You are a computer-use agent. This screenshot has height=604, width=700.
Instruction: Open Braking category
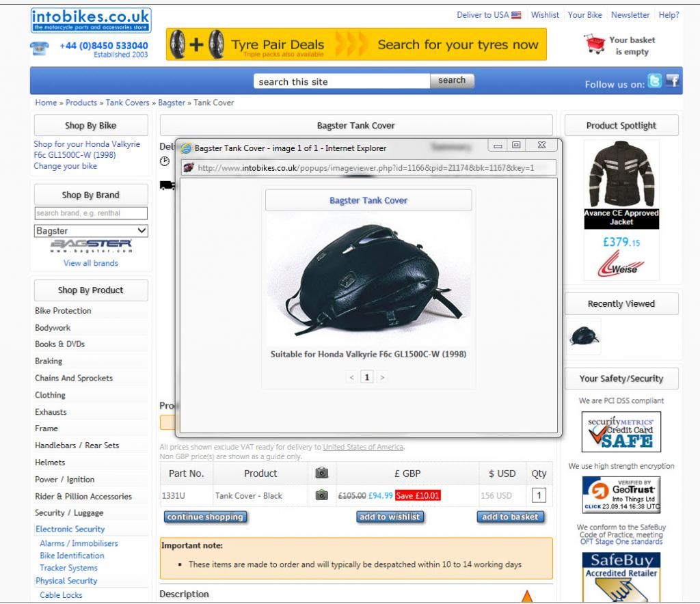(49, 361)
